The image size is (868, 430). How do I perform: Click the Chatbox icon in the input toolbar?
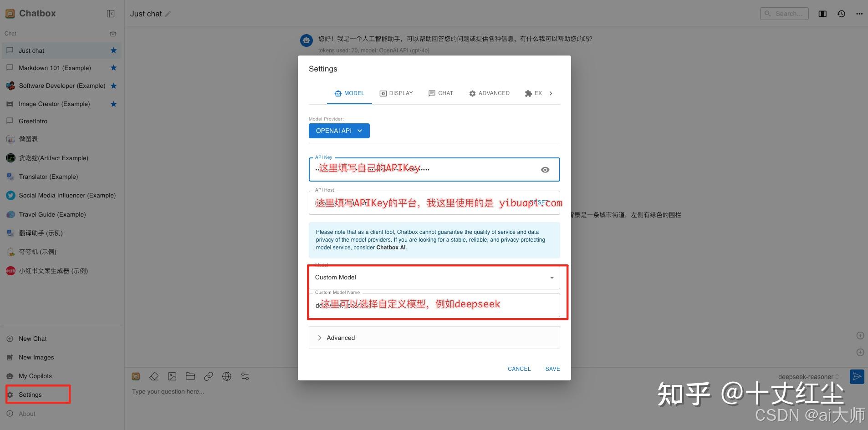pos(136,376)
